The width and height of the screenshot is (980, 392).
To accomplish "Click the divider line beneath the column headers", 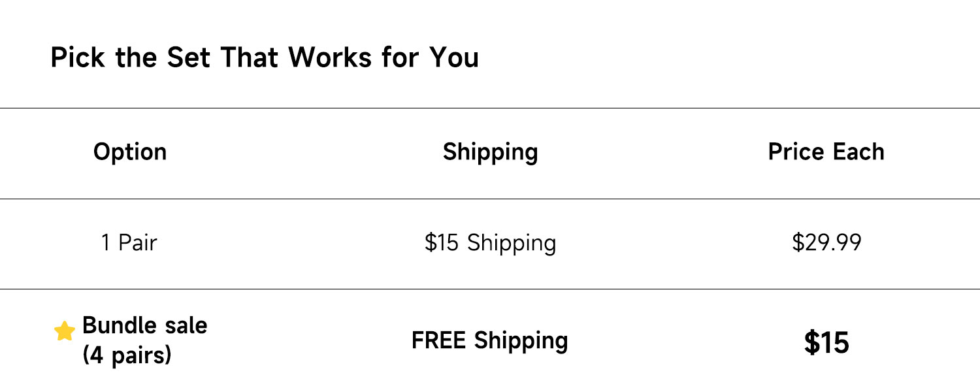I will pyautogui.click(x=490, y=199).
